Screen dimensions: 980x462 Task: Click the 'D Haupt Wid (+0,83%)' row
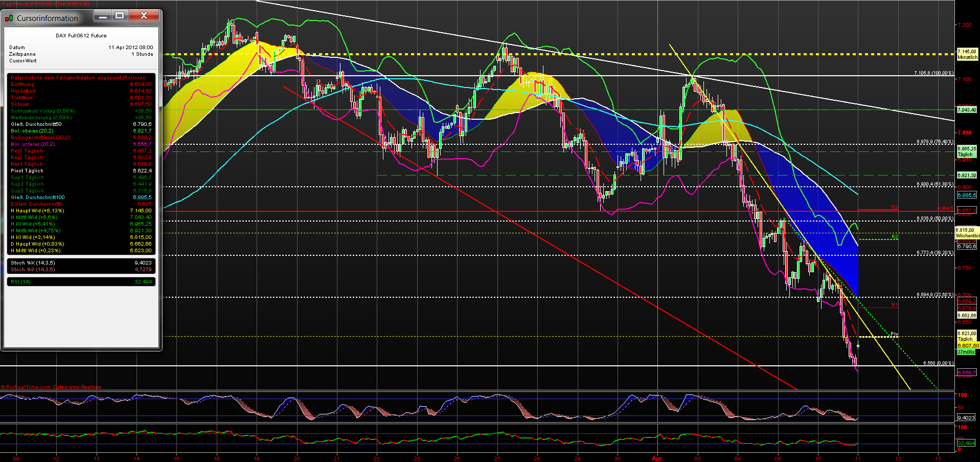point(81,244)
